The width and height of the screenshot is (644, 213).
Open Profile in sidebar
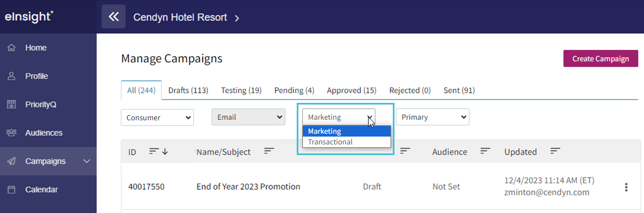pos(48,76)
